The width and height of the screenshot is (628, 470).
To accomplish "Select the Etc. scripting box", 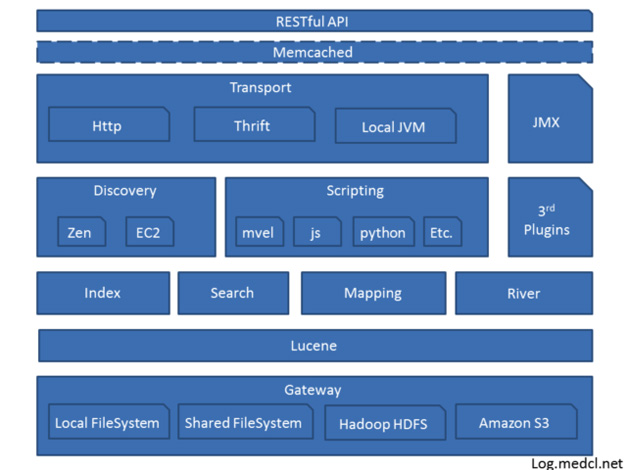I will 442,233.
